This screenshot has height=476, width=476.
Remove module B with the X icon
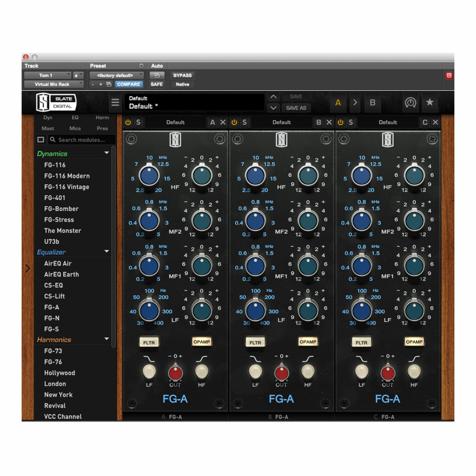click(329, 122)
